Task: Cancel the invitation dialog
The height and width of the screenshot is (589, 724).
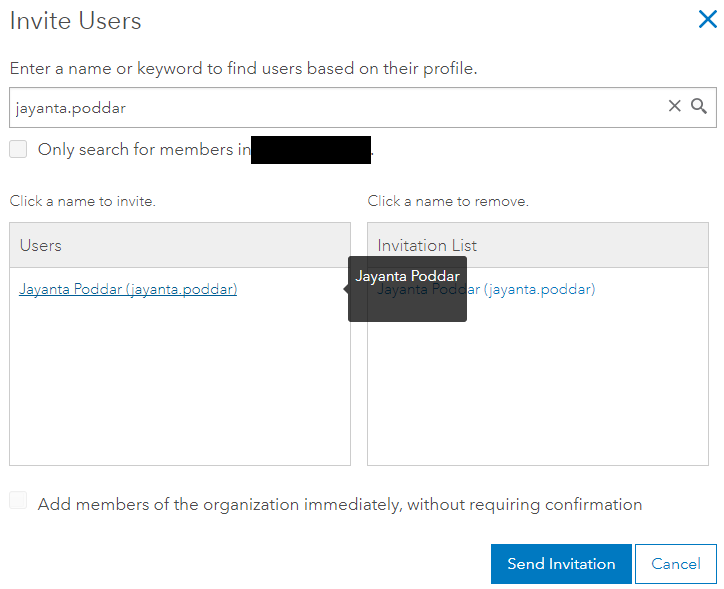Action: [676, 564]
